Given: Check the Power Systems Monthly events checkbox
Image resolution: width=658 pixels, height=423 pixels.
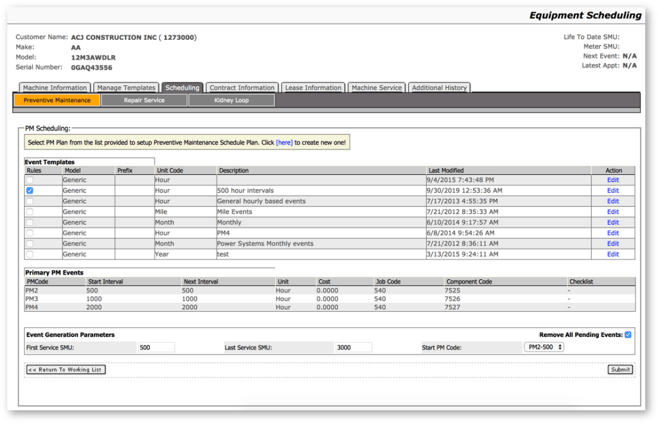Looking at the screenshot, I should [x=30, y=243].
